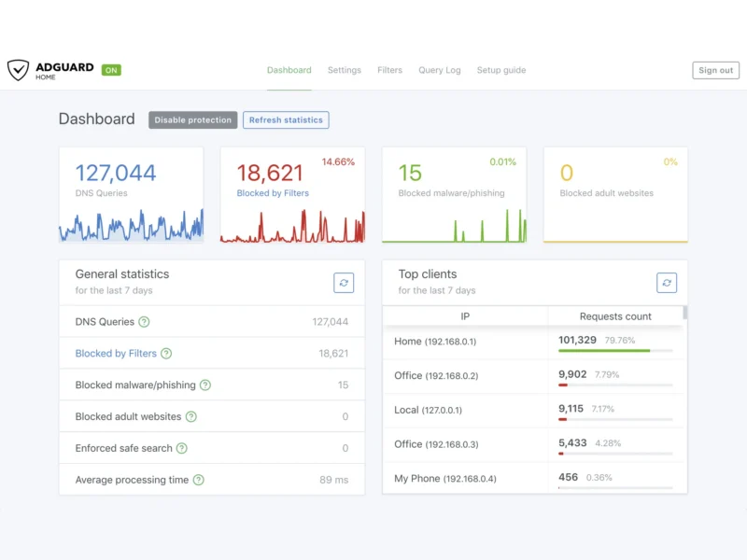Click the DNS Queries blue chart

pyautogui.click(x=131, y=226)
